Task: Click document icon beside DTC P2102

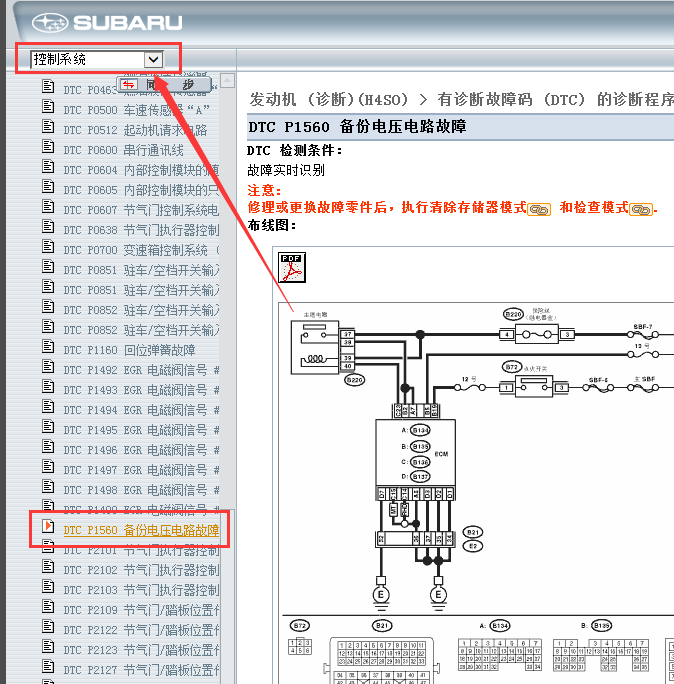Action: tap(48, 567)
